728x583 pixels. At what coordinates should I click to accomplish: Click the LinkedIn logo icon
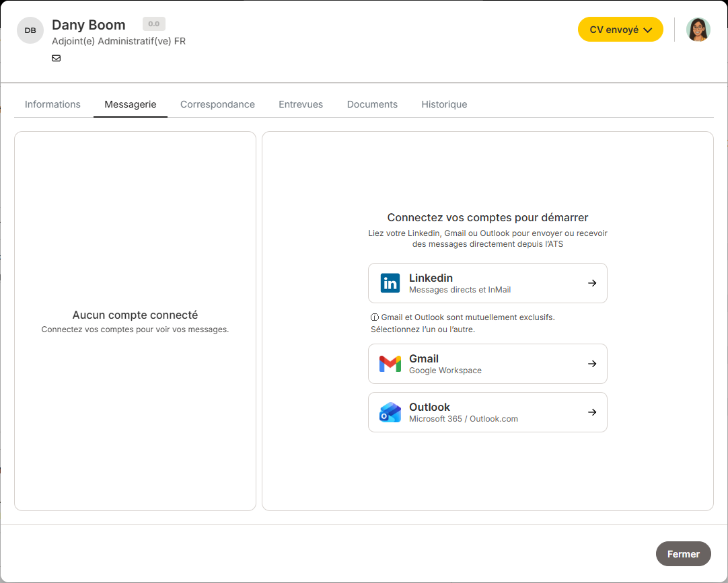pyautogui.click(x=390, y=283)
